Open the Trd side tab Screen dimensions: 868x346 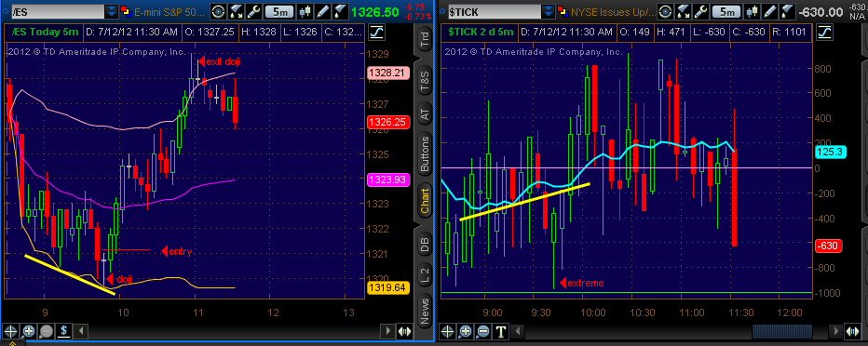[425, 40]
